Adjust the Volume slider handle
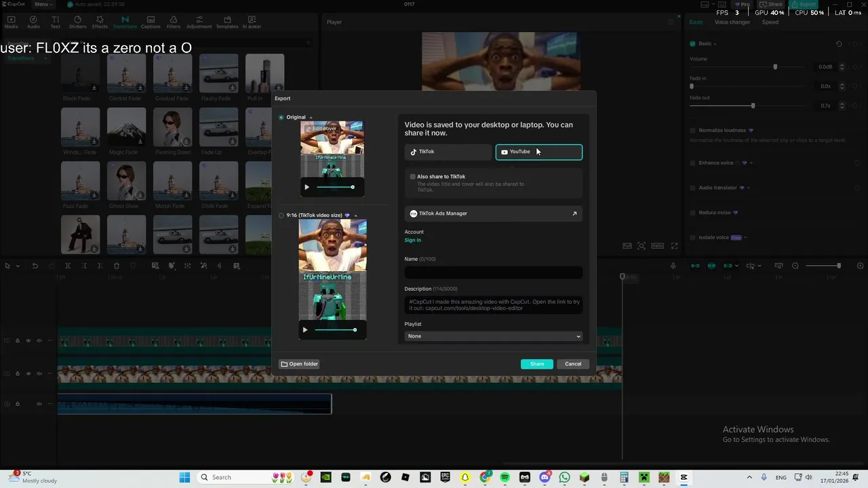The image size is (868, 488). (x=775, y=67)
